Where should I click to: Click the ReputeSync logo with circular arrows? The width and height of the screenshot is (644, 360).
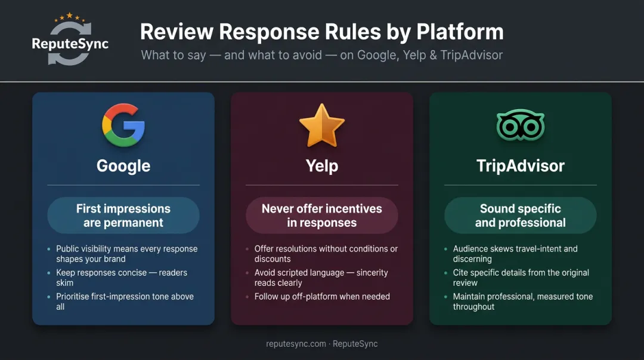tap(70, 39)
